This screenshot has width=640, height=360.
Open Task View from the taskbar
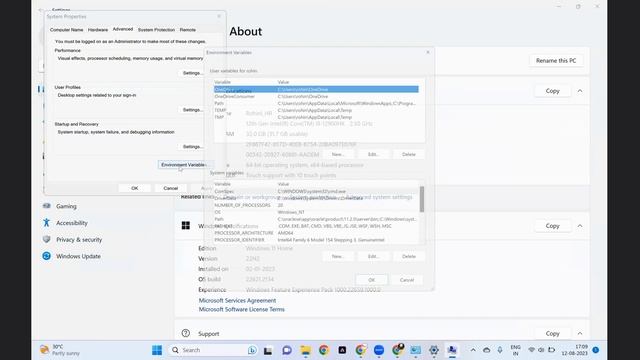[268, 350]
